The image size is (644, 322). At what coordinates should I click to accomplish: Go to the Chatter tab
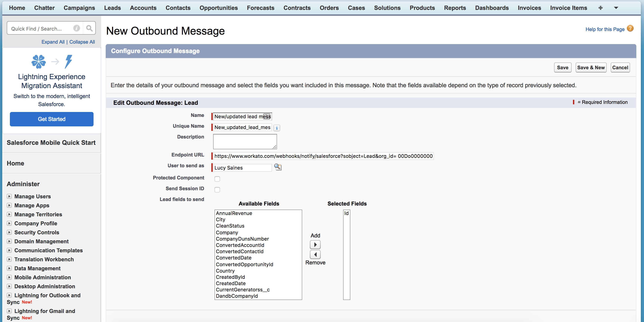(44, 8)
